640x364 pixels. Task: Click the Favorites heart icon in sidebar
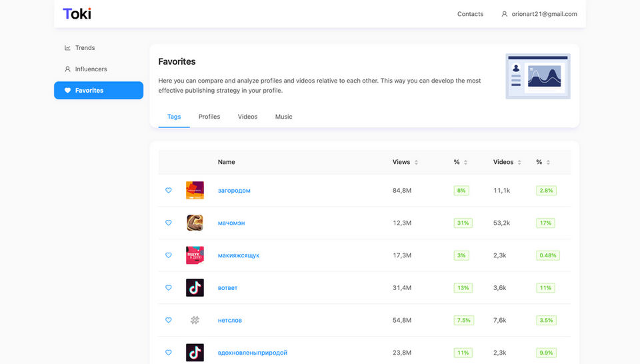tap(67, 90)
